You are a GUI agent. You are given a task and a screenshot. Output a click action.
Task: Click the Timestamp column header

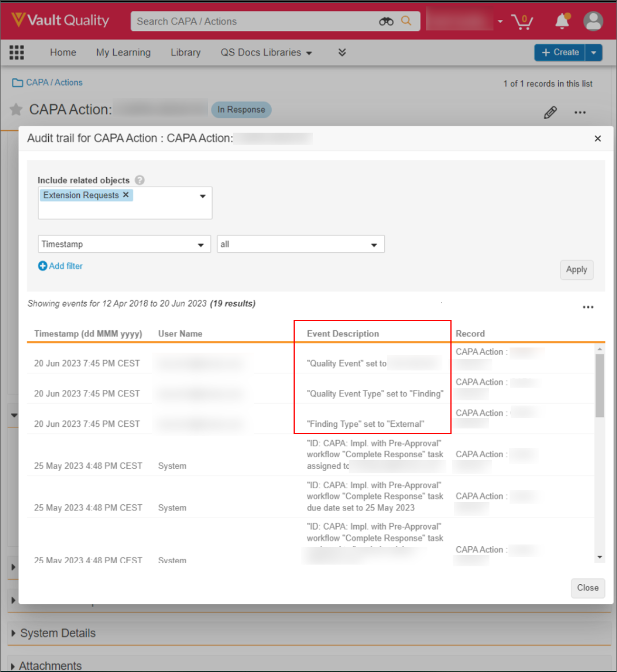click(88, 334)
